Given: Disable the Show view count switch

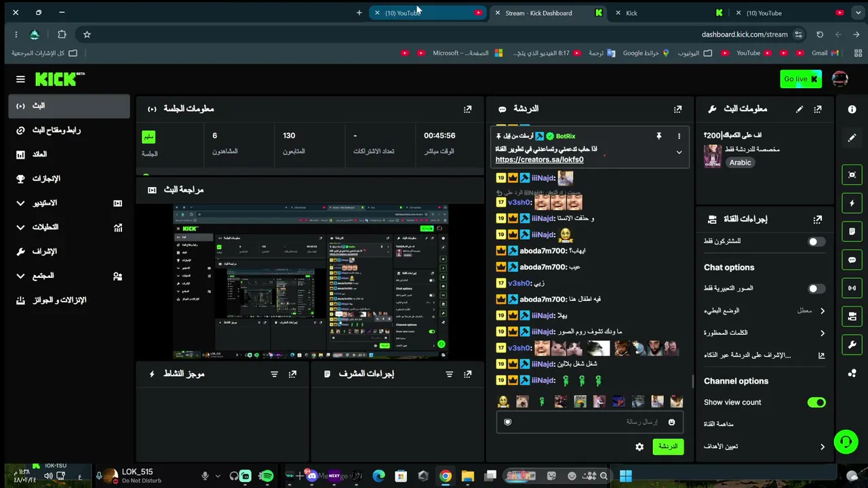Looking at the screenshot, I should 816,403.
